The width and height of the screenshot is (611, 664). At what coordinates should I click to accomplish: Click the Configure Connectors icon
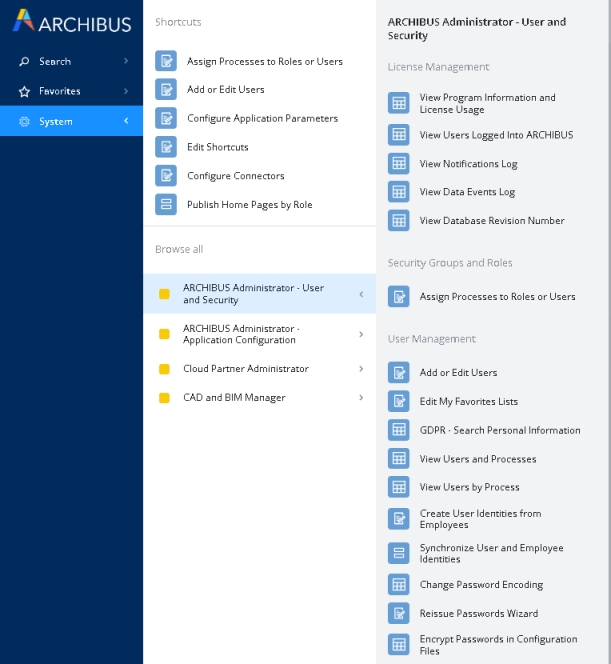pos(166,176)
